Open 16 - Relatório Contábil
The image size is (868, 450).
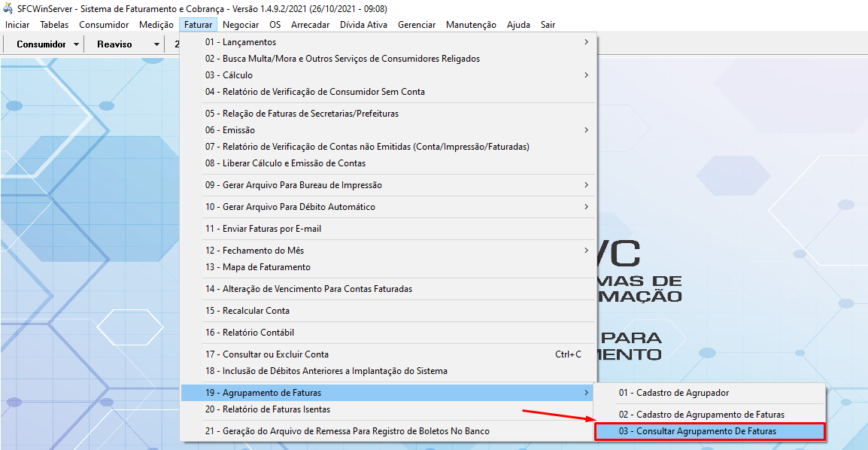[x=249, y=333]
